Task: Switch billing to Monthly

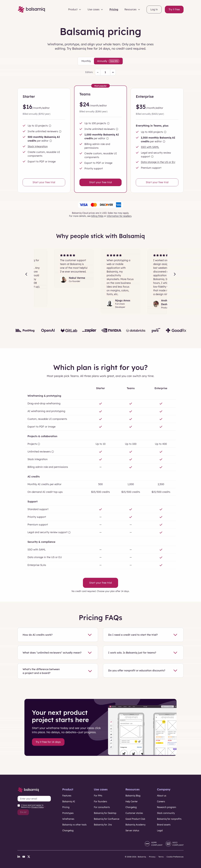Action: [86, 61]
